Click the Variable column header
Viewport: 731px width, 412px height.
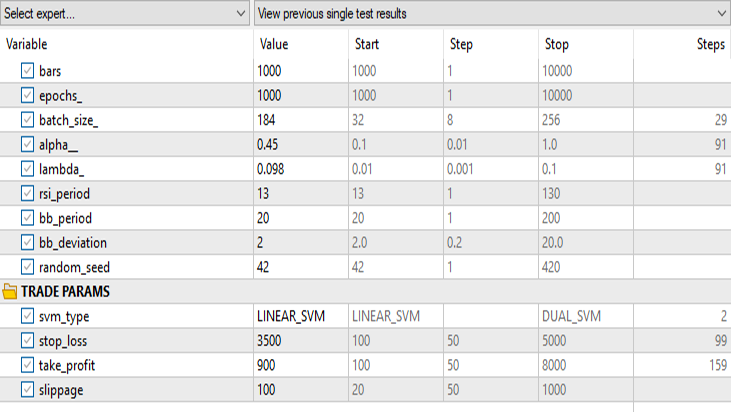[x=27, y=44]
